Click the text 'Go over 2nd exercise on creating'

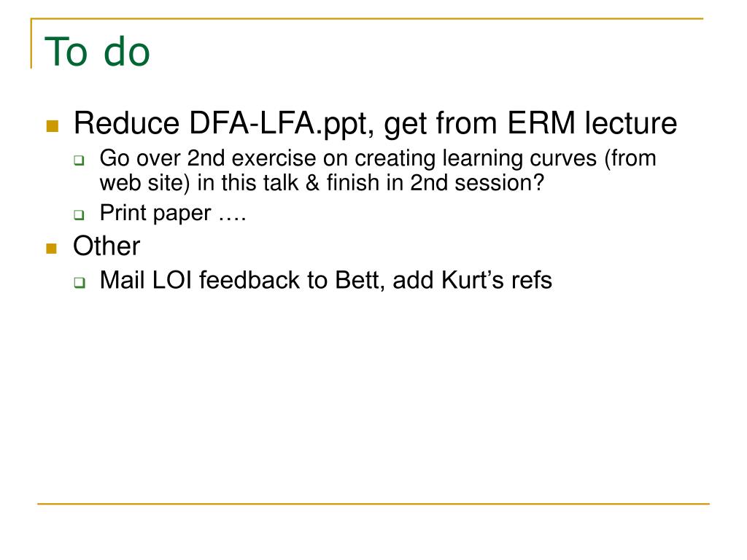point(267,158)
